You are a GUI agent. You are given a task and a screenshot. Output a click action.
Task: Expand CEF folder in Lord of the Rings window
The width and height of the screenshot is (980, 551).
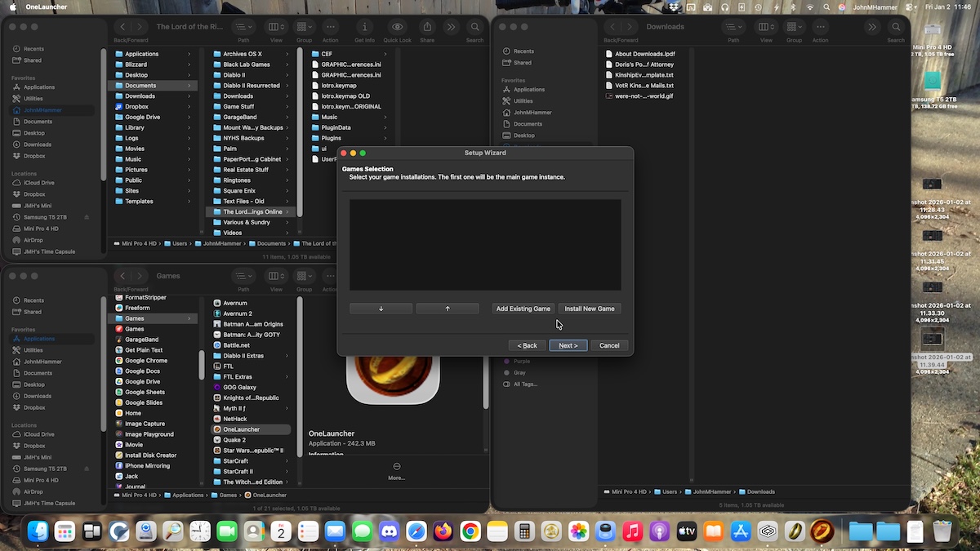point(385,54)
